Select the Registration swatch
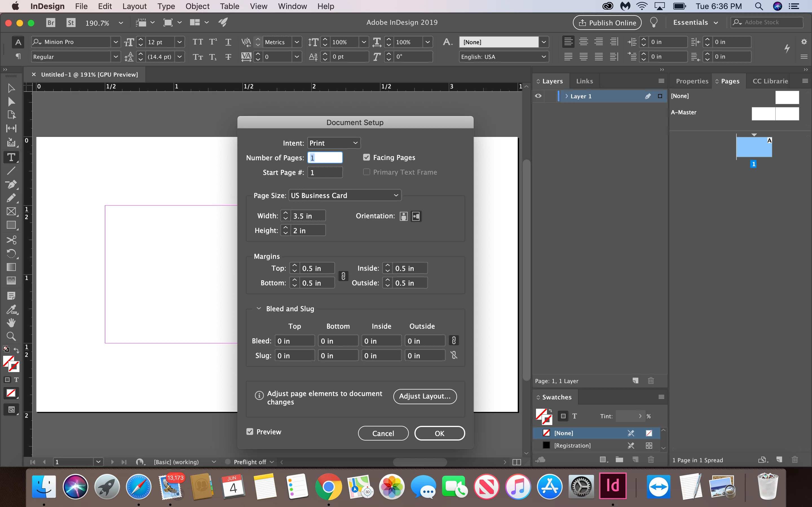The height and width of the screenshot is (507, 812). (572, 445)
